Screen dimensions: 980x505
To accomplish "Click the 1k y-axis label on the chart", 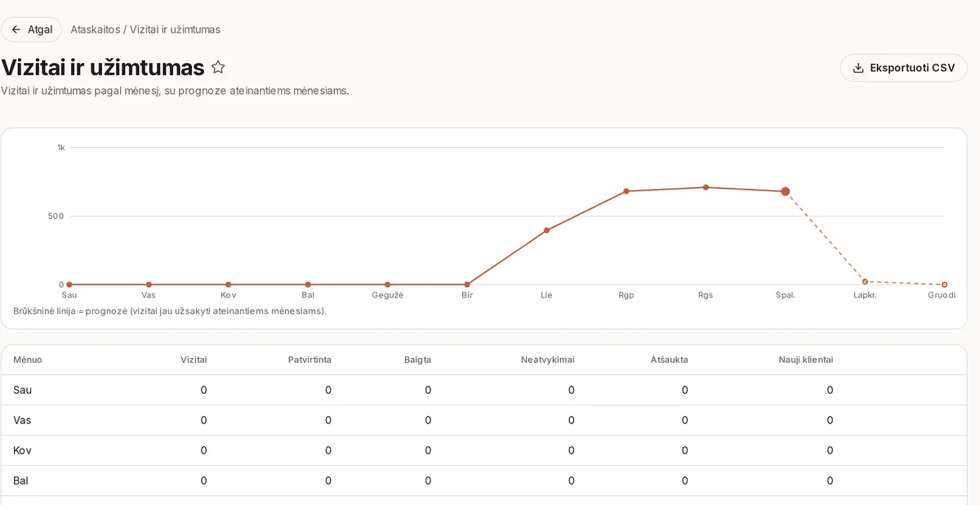I will (60, 148).
